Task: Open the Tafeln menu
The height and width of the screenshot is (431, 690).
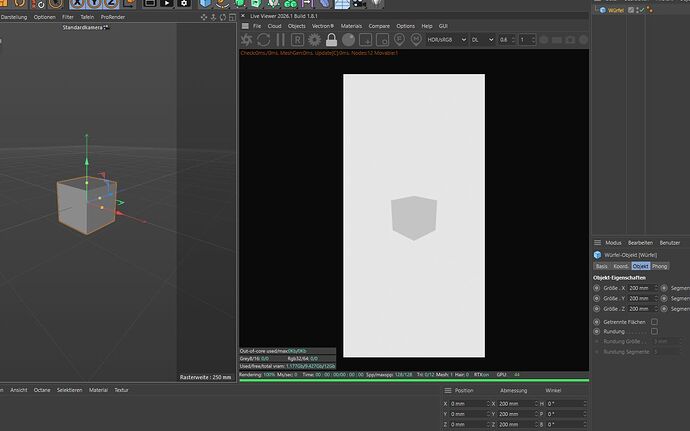Action: 87,17
